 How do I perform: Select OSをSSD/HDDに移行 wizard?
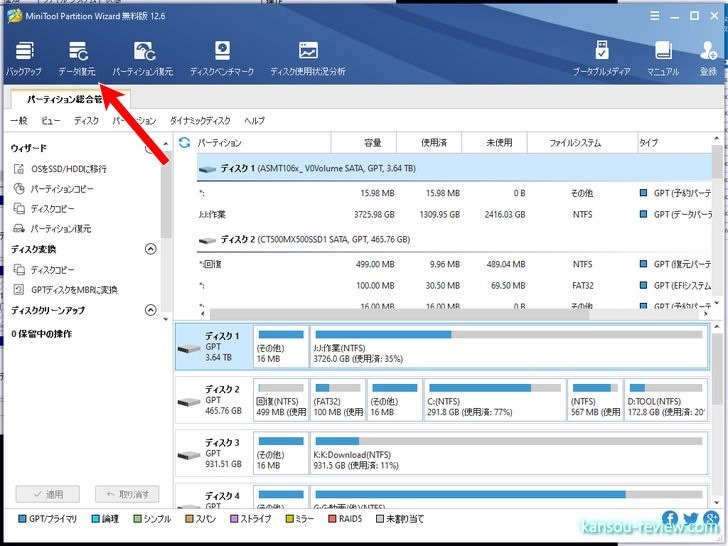pos(60,169)
